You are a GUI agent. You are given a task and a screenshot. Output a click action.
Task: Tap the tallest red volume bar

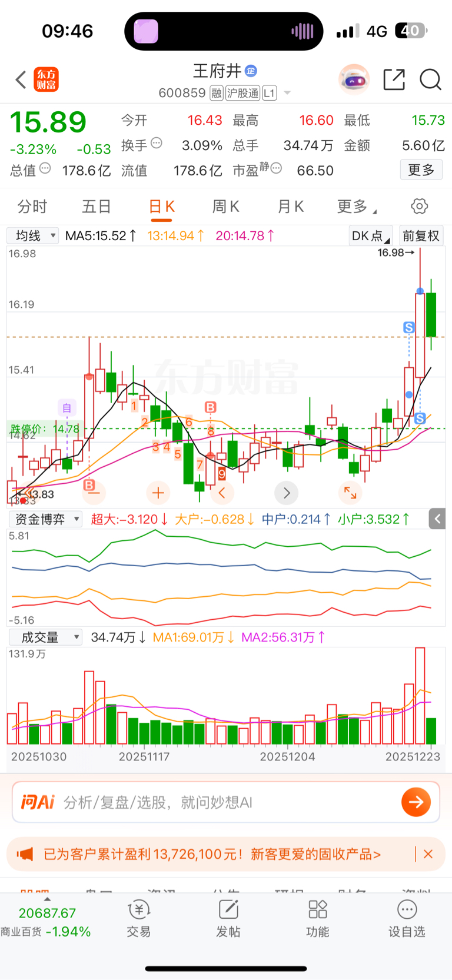click(x=420, y=696)
